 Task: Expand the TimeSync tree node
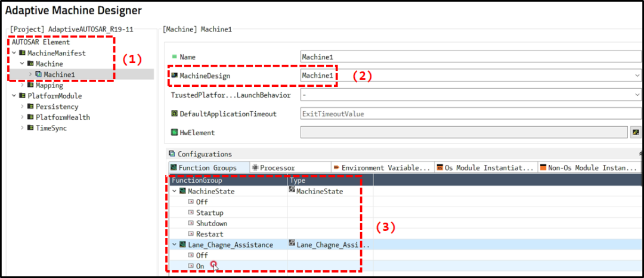[23, 128]
